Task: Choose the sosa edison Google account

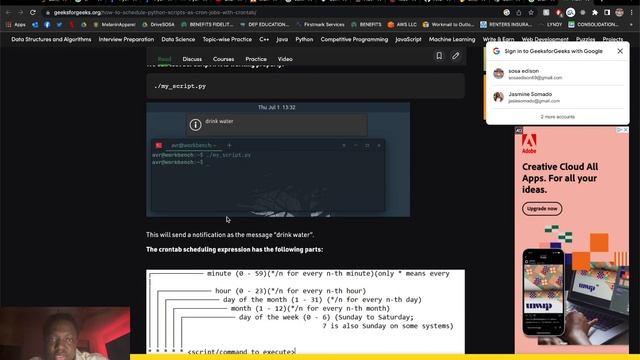Action: pos(558,74)
